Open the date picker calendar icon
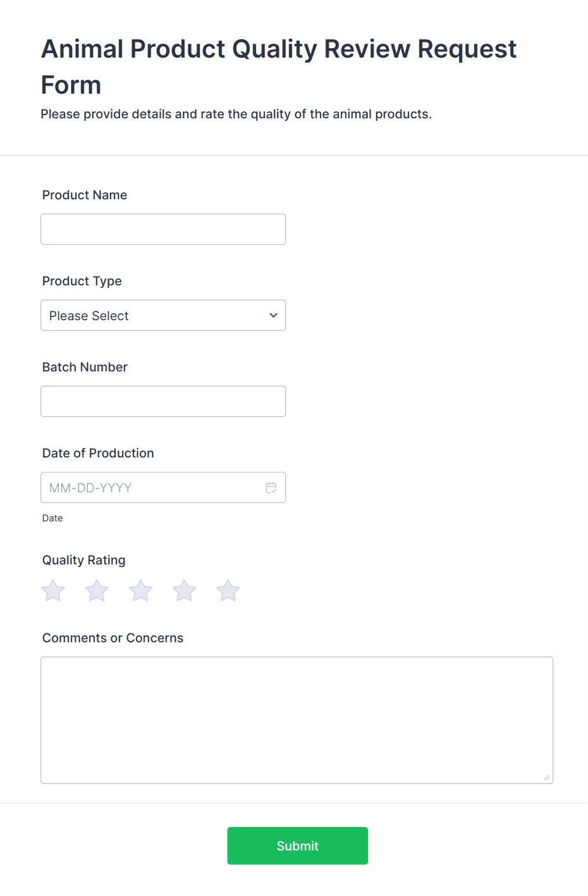The width and height of the screenshot is (588, 896). (x=271, y=487)
